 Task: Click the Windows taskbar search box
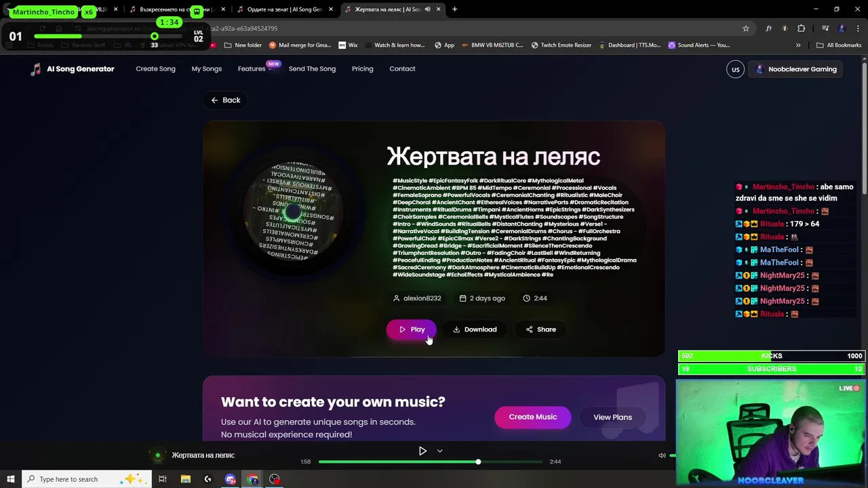pos(86,479)
